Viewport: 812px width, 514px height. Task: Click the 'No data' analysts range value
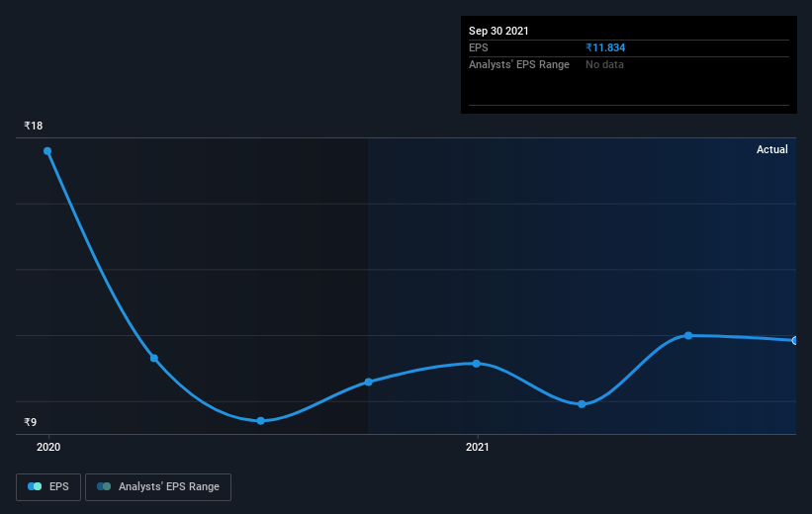point(604,64)
